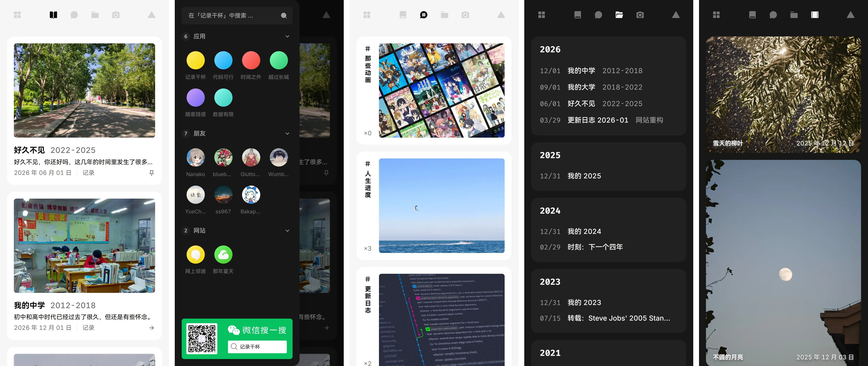Click the arrow on 我的中学 post
This screenshot has width=868, height=366.
(x=152, y=328)
